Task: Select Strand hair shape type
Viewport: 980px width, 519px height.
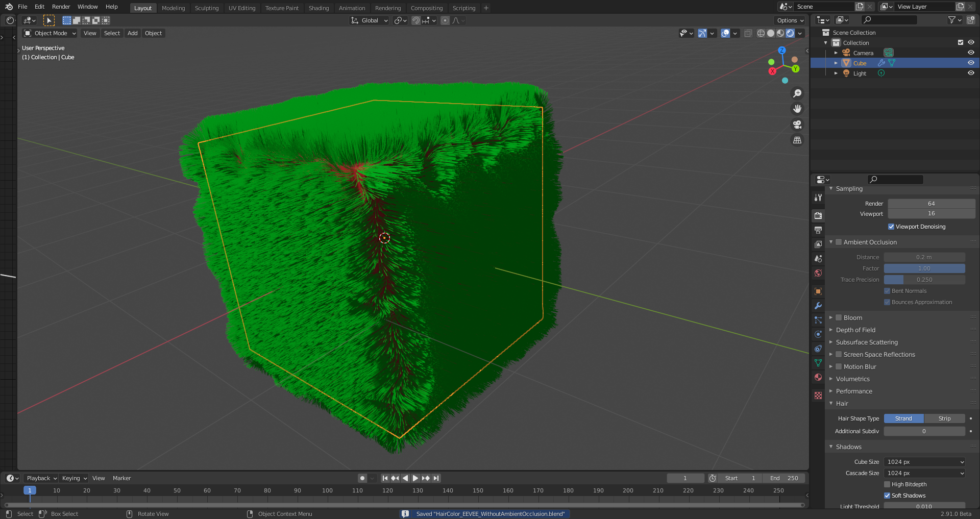Action: point(903,418)
